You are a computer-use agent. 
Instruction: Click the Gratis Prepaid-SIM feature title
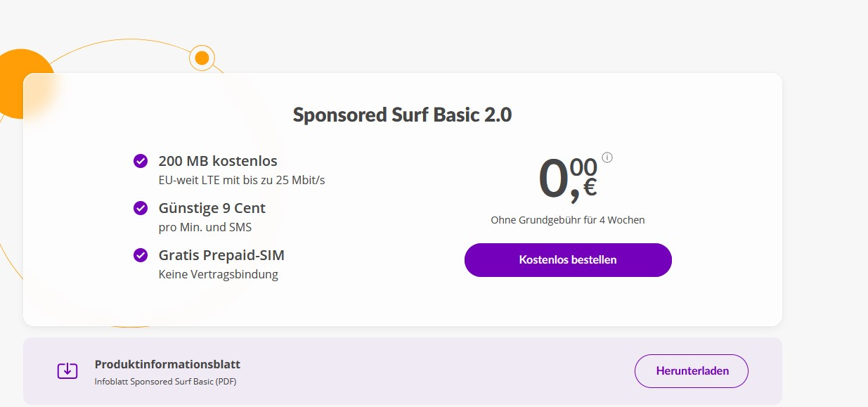(x=221, y=255)
